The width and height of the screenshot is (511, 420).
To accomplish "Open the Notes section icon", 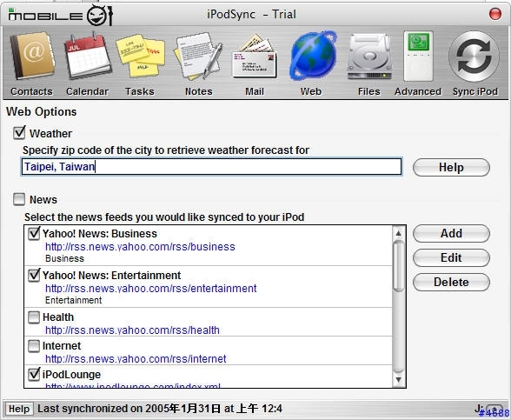I will 198,56.
